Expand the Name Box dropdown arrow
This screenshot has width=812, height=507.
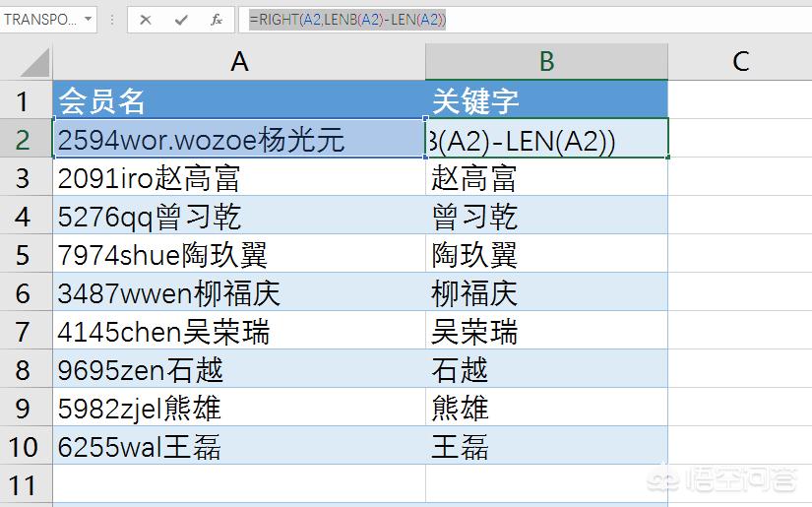(88, 19)
